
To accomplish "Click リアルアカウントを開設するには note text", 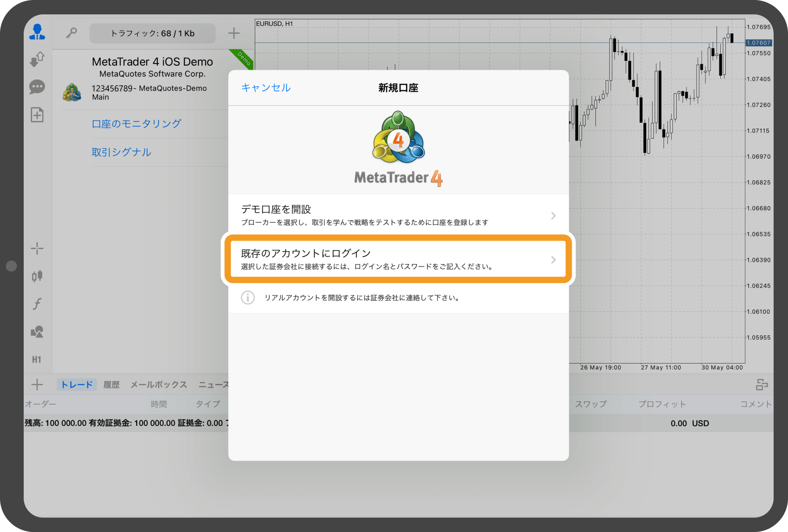I will click(x=362, y=298).
